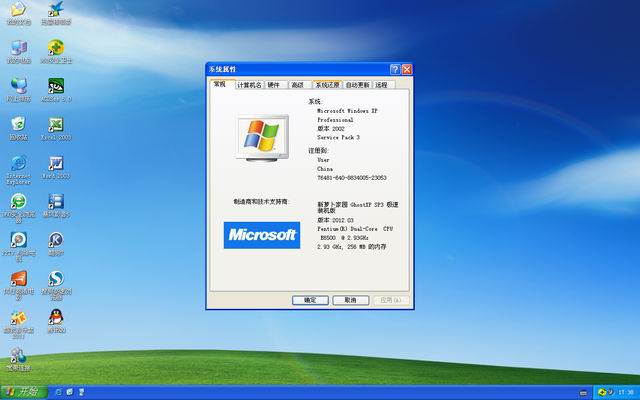Switch to the 远程 (Remote) tab

pos(384,85)
